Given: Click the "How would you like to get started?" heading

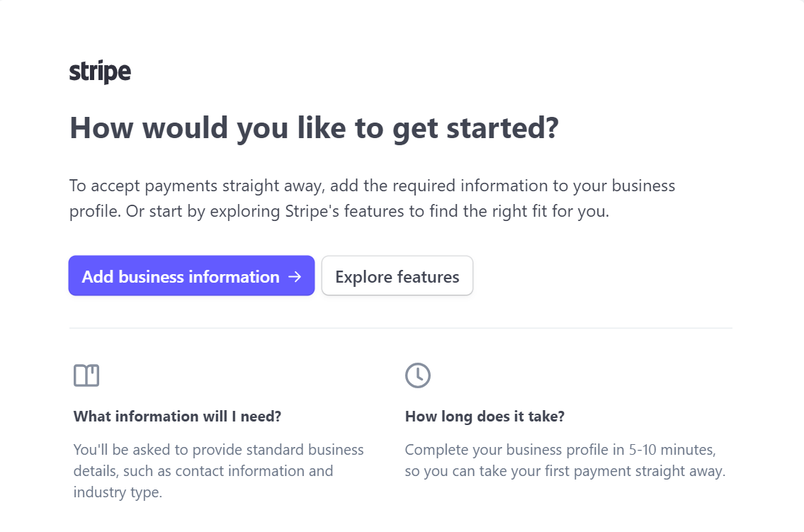Looking at the screenshot, I should (x=314, y=128).
